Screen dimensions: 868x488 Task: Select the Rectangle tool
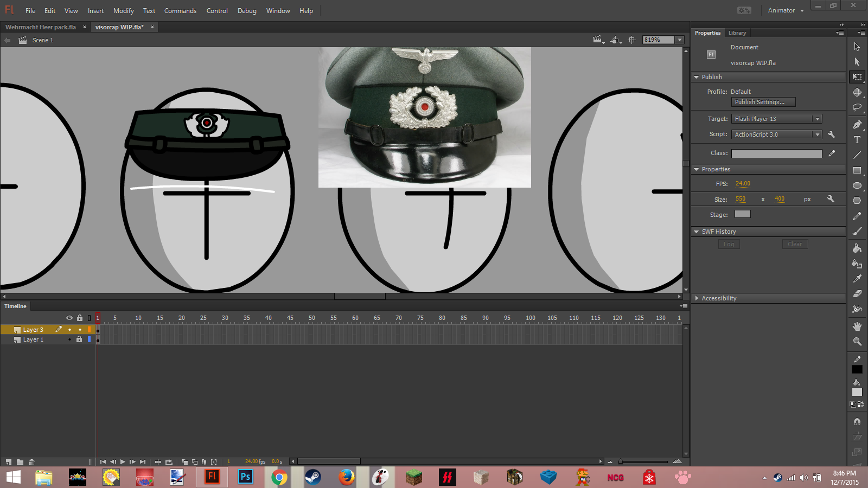click(x=857, y=170)
